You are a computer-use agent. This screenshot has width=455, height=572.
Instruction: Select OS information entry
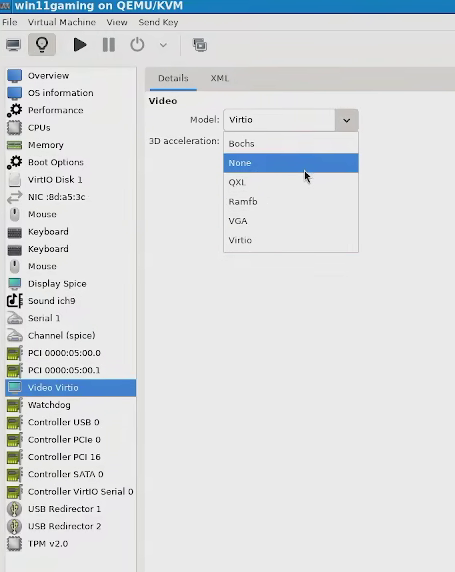click(x=71, y=93)
